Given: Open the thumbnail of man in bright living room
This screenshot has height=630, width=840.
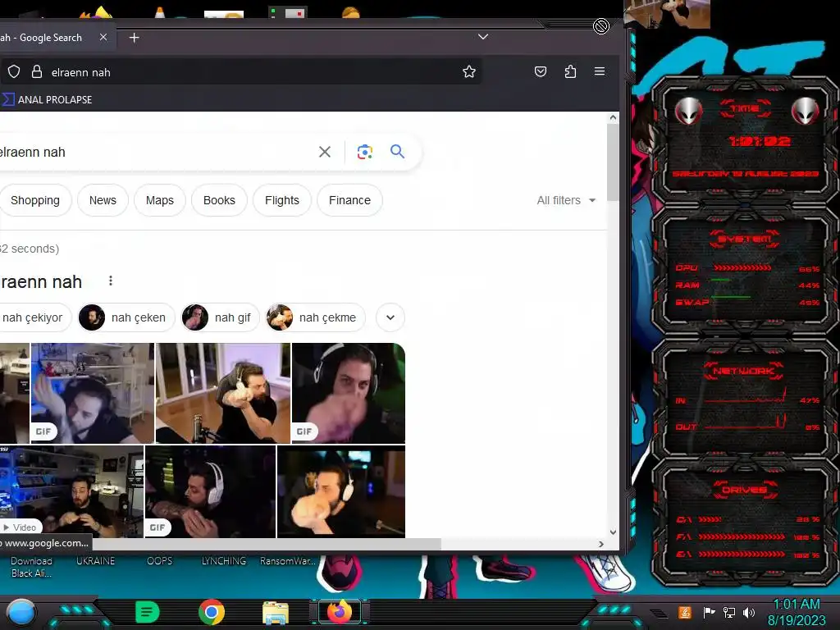Looking at the screenshot, I should (223, 393).
